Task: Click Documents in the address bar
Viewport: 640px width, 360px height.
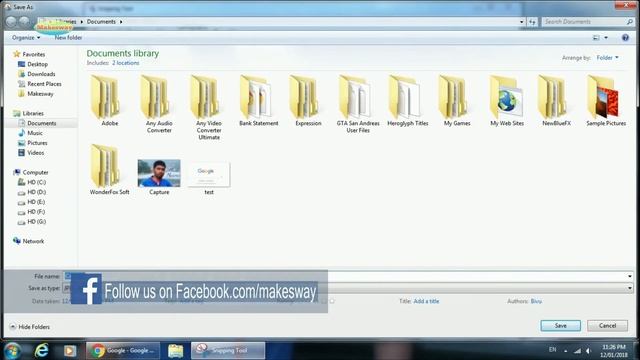Action: (101, 22)
